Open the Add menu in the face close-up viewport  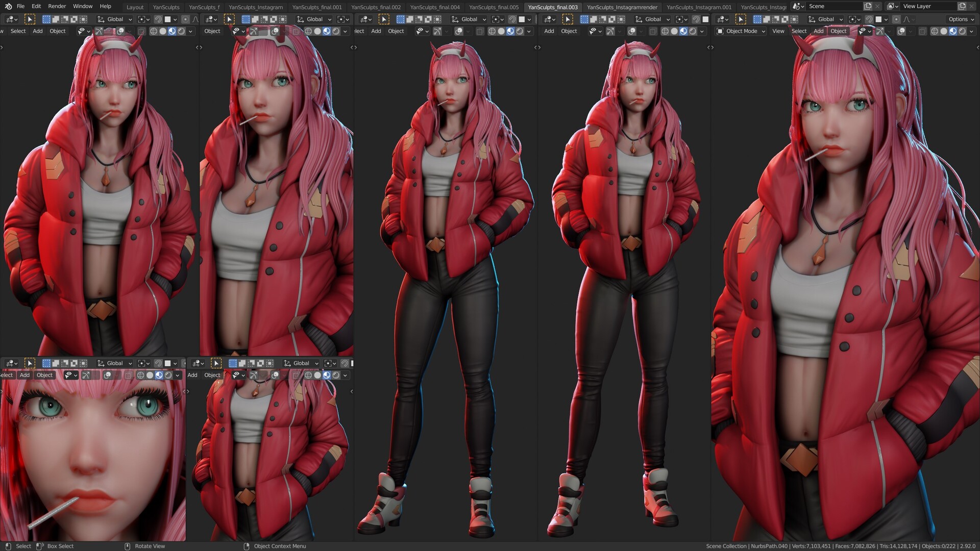click(x=24, y=375)
